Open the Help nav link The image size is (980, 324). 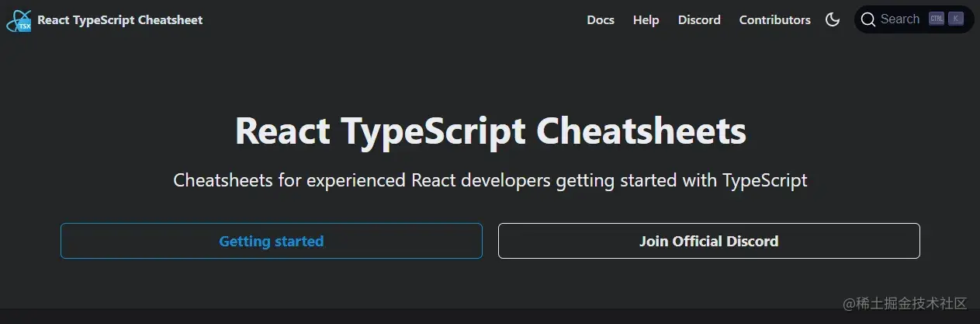point(646,20)
